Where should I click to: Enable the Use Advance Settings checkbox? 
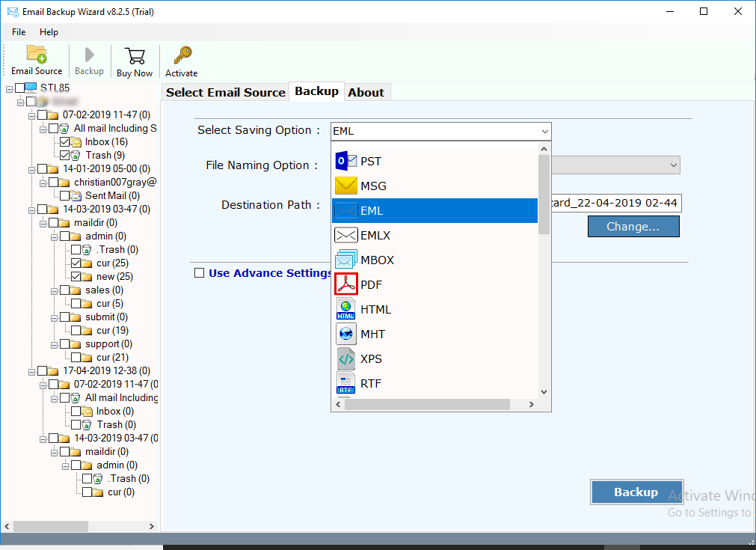point(199,273)
